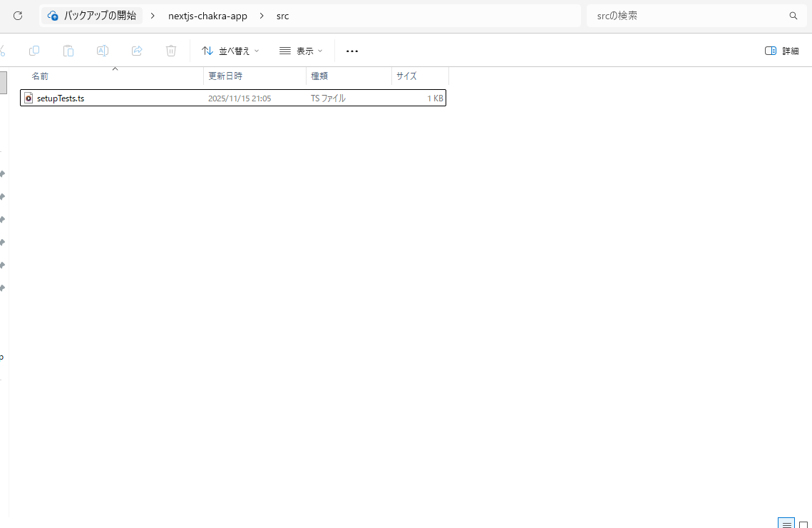Switch to large thumbnails view icon
The height and width of the screenshot is (528, 812).
[803, 524]
